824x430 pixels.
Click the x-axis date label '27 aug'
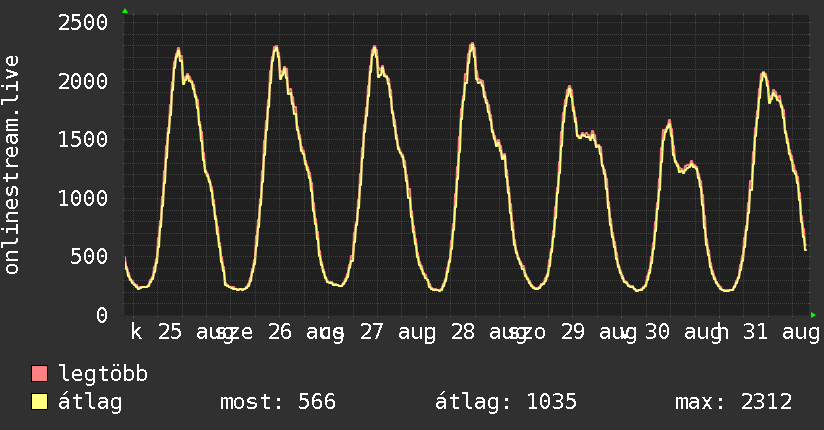[x=398, y=332]
